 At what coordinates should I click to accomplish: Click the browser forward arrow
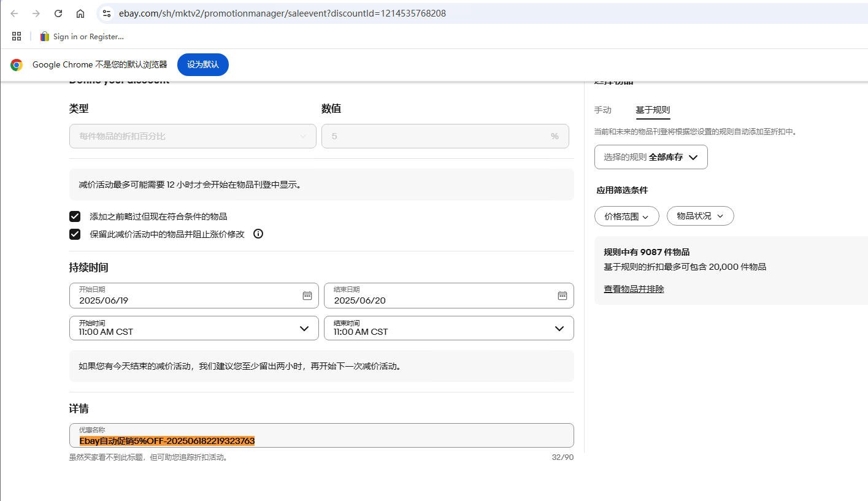click(x=36, y=13)
